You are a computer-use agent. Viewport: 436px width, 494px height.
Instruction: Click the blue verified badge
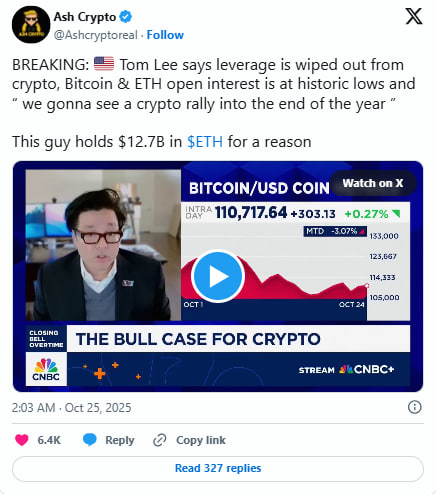click(x=126, y=16)
